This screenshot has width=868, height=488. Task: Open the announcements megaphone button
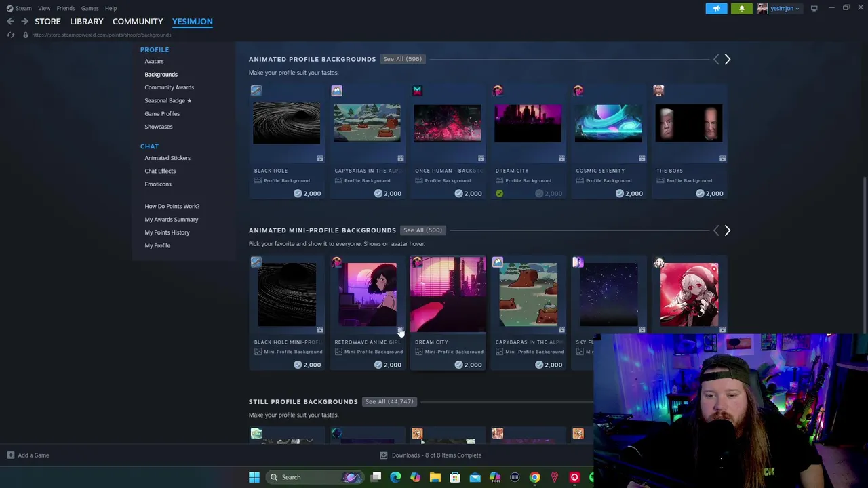tap(717, 8)
